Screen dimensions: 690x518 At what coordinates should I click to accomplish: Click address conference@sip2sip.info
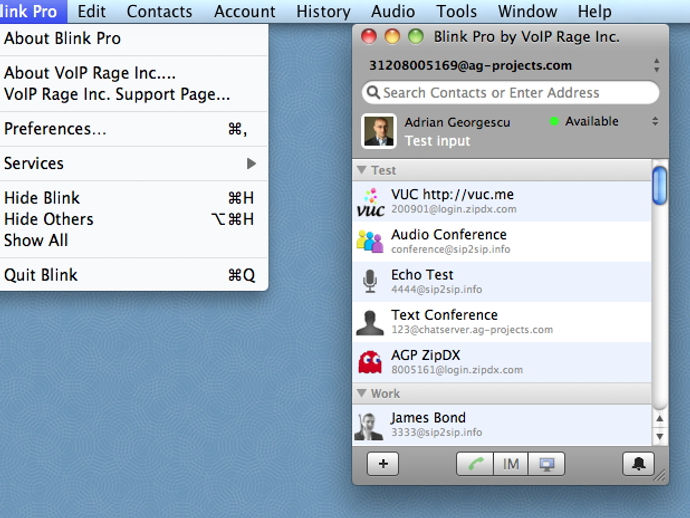click(x=451, y=249)
